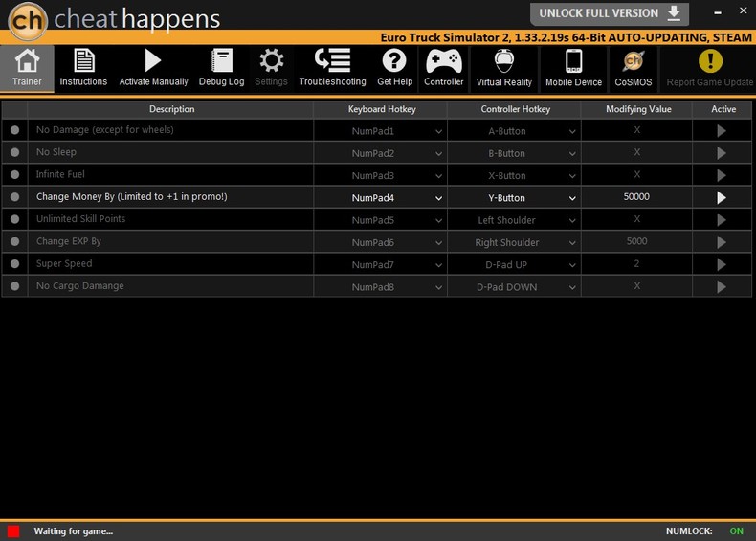
Task: Toggle No Damage status circle
Action: pos(15,130)
